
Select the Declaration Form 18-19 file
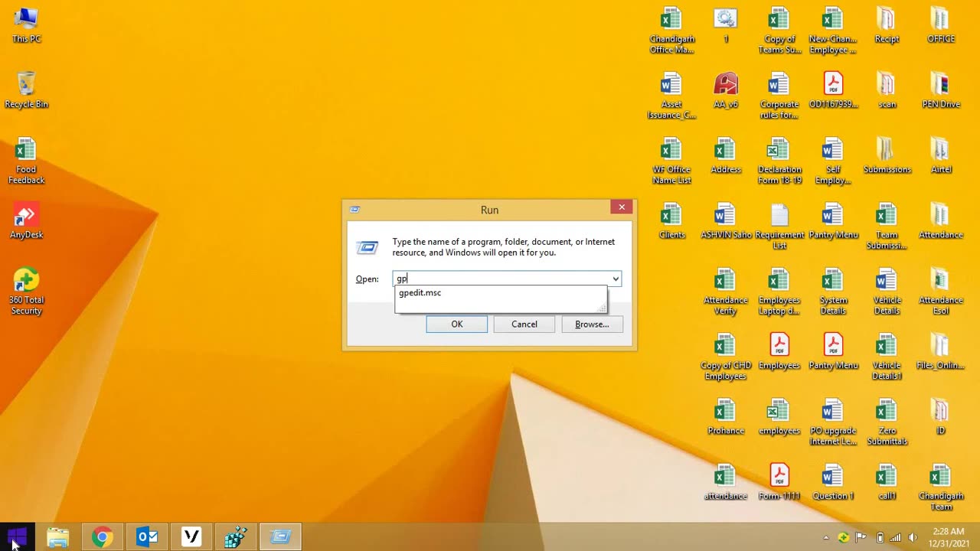tap(779, 161)
